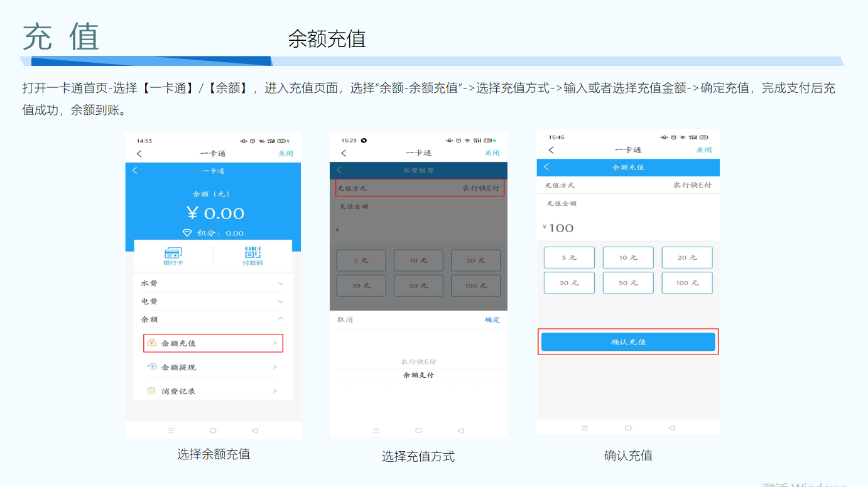Tap the 银行卡 bank card icon
This screenshot has height=487, width=868.
coord(173,254)
